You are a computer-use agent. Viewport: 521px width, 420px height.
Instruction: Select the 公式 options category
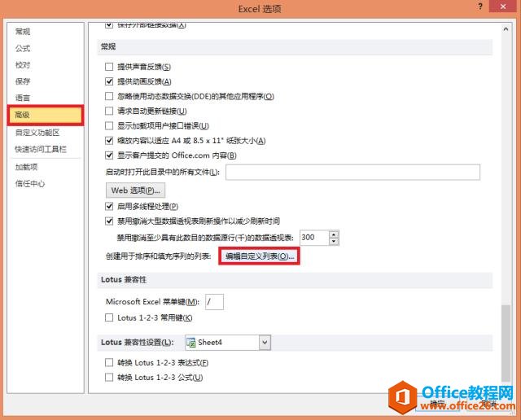click(x=23, y=48)
